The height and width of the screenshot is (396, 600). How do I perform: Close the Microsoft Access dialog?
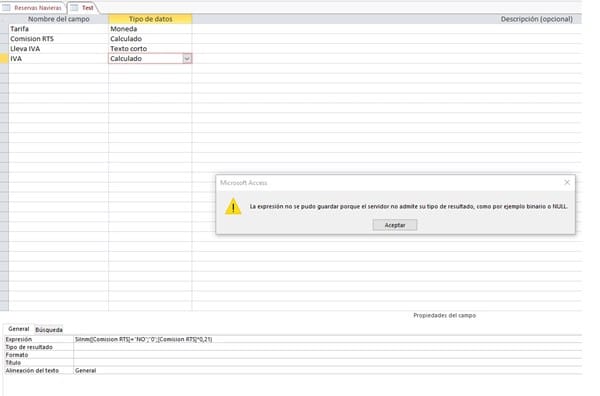coord(567,183)
